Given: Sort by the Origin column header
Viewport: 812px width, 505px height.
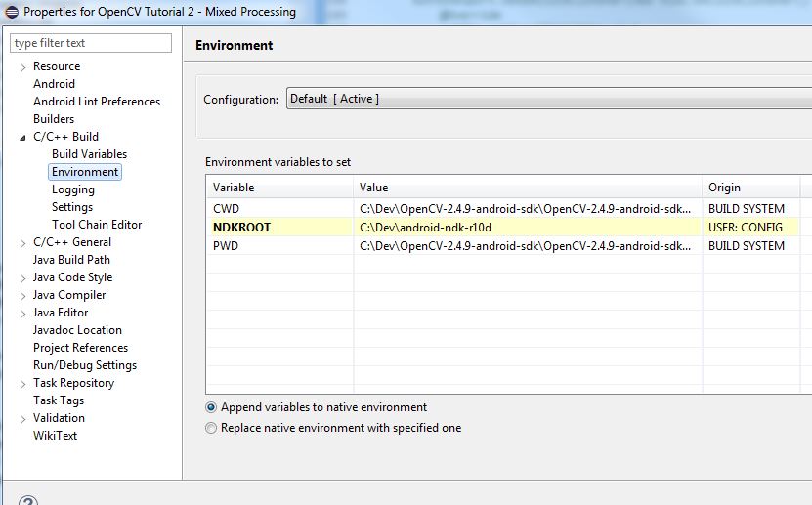Looking at the screenshot, I should pyautogui.click(x=750, y=188).
